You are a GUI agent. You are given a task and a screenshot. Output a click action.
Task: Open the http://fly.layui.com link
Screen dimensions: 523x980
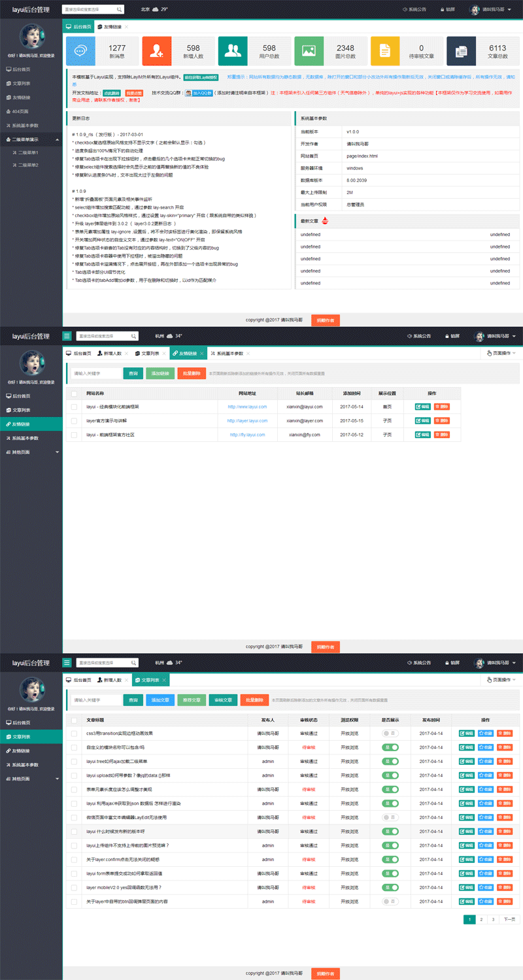click(247, 435)
